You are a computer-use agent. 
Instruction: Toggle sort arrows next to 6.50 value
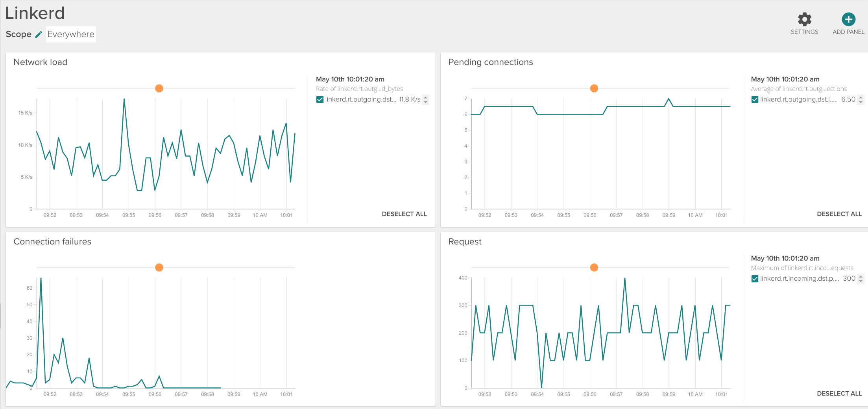(x=861, y=100)
